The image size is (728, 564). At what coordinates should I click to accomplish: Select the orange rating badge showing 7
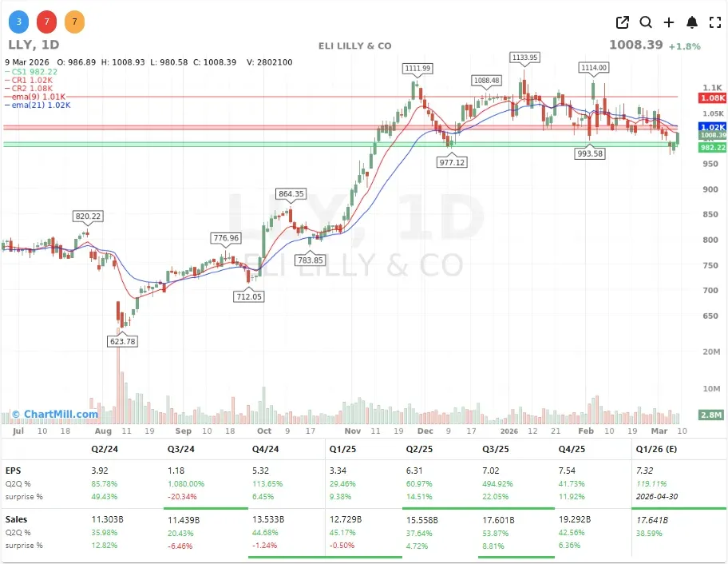(74, 22)
